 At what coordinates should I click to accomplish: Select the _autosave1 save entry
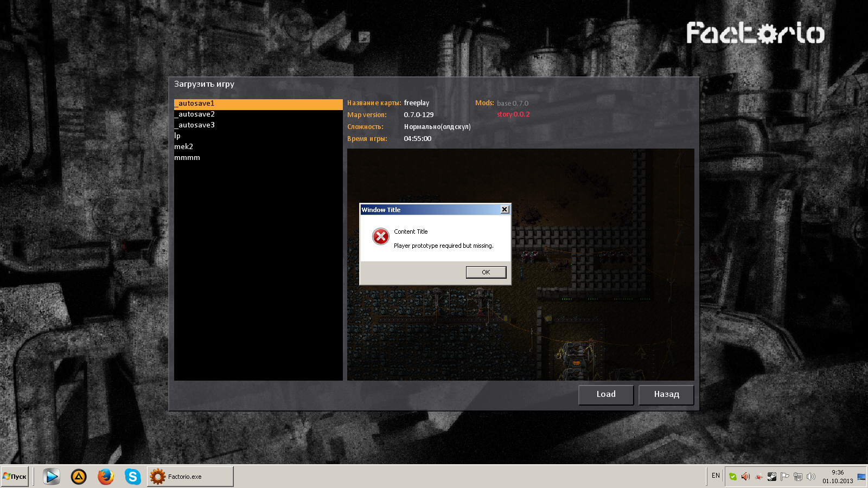coord(258,104)
